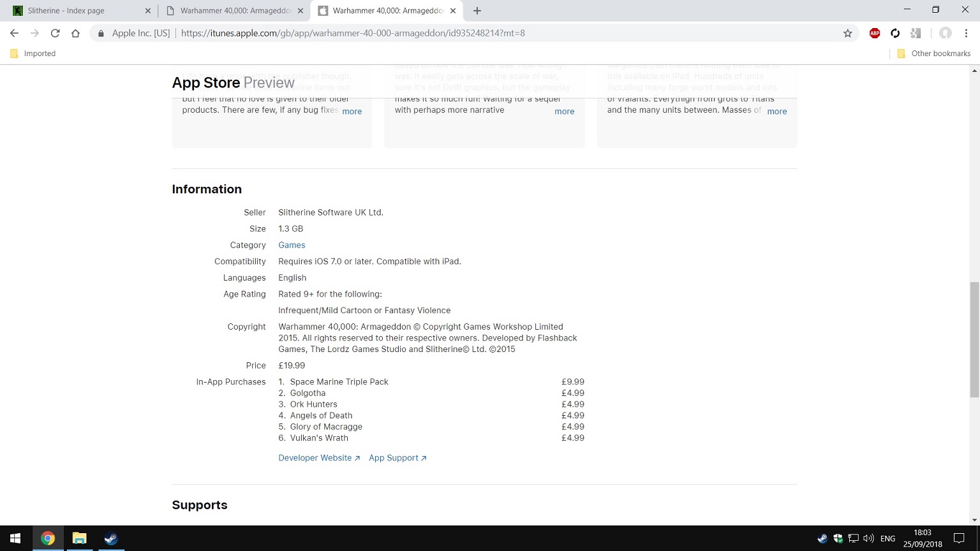Screen dimensions: 980x551
Task: Open the App Support link
Action: pos(397,458)
